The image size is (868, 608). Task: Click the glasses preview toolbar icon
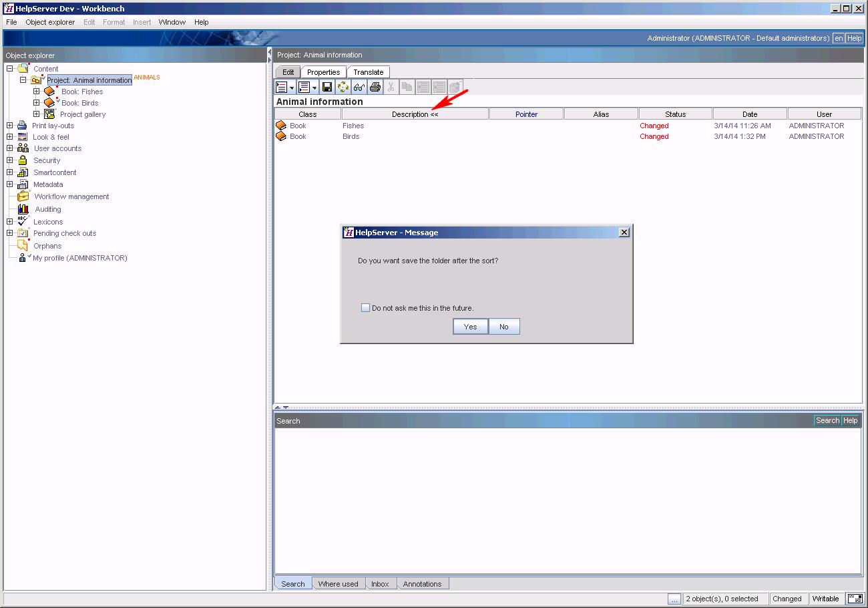[x=359, y=87]
